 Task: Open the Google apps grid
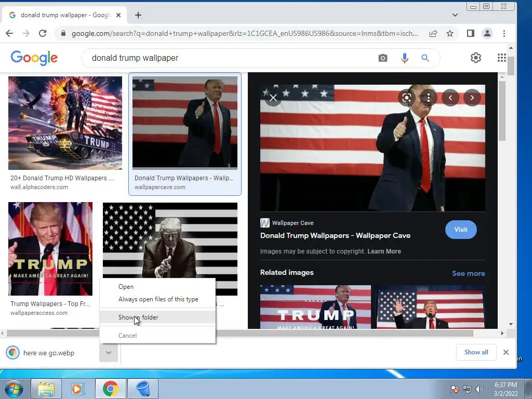(501, 58)
